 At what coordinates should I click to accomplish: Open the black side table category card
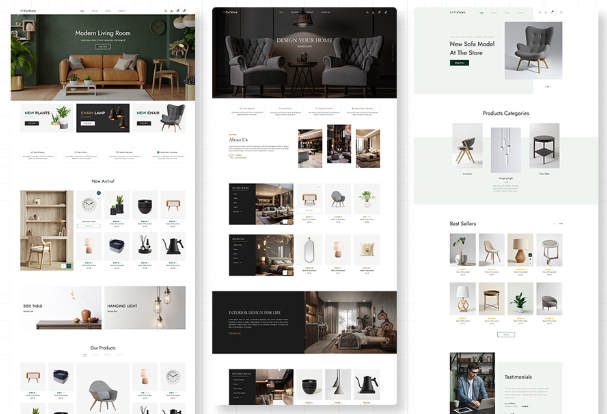click(544, 146)
